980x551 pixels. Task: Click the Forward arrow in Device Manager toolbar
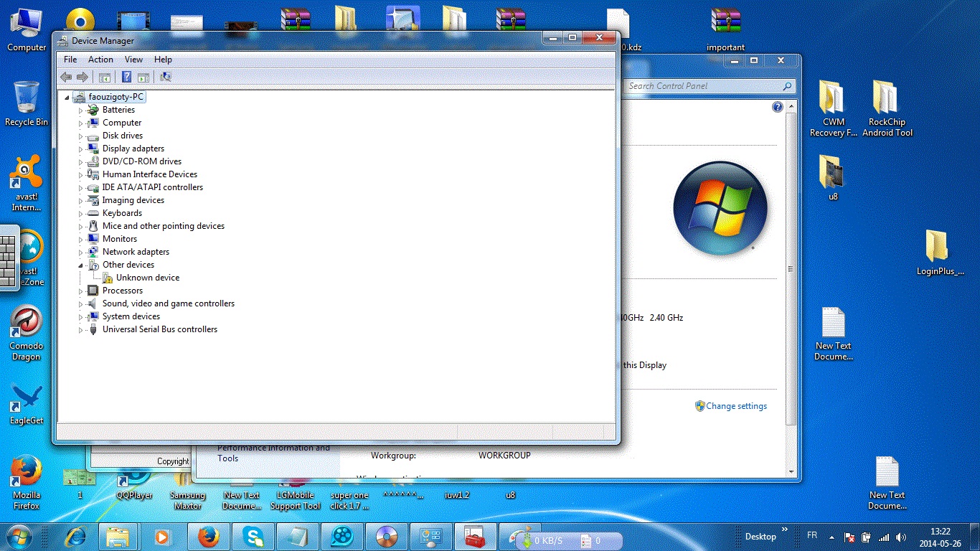(83, 77)
